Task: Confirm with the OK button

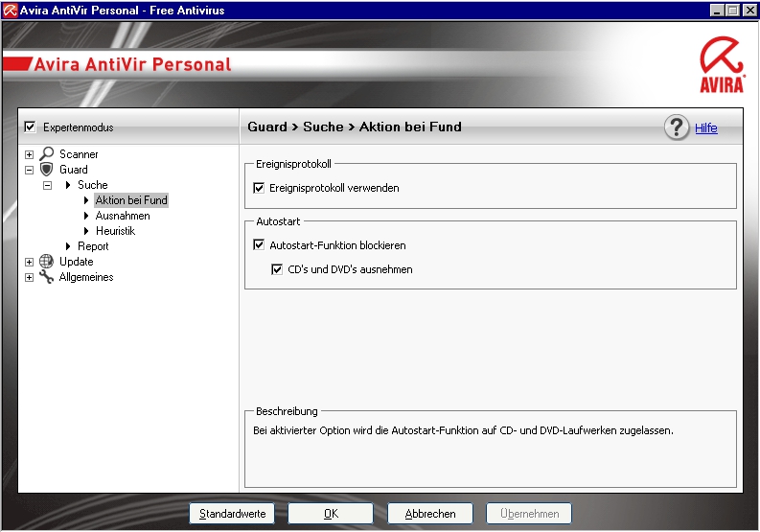Action: (331, 514)
